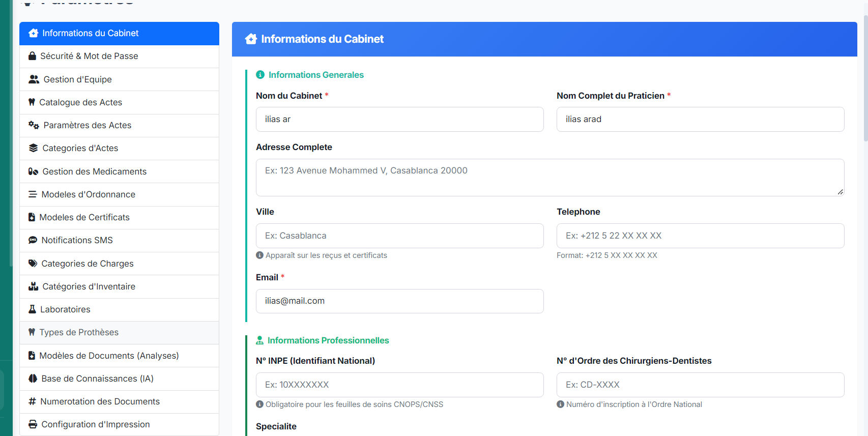Open the Laboratoires settings page
The image size is (868, 436).
point(119,309)
